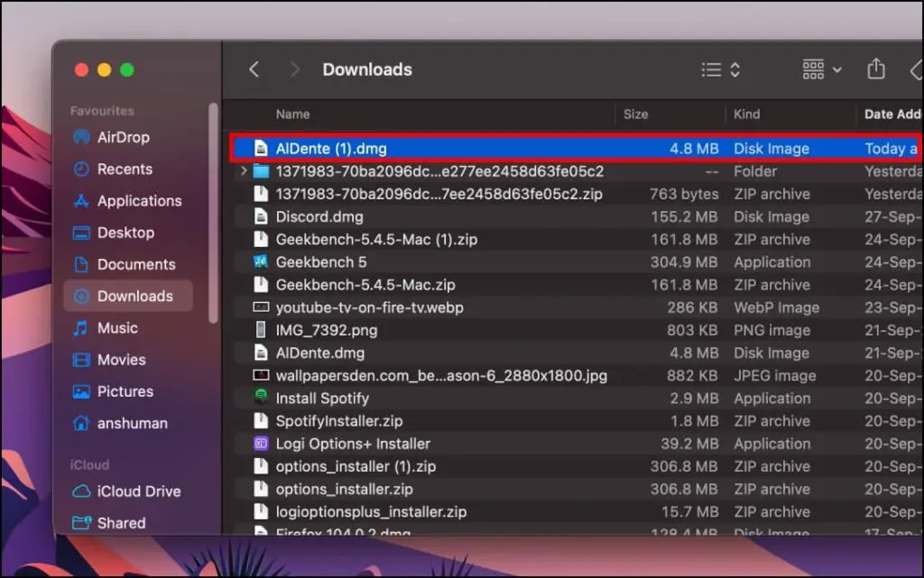Screen dimensions: 924x578
Task: Open Music in the sidebar
Action: tap(106, 328)
